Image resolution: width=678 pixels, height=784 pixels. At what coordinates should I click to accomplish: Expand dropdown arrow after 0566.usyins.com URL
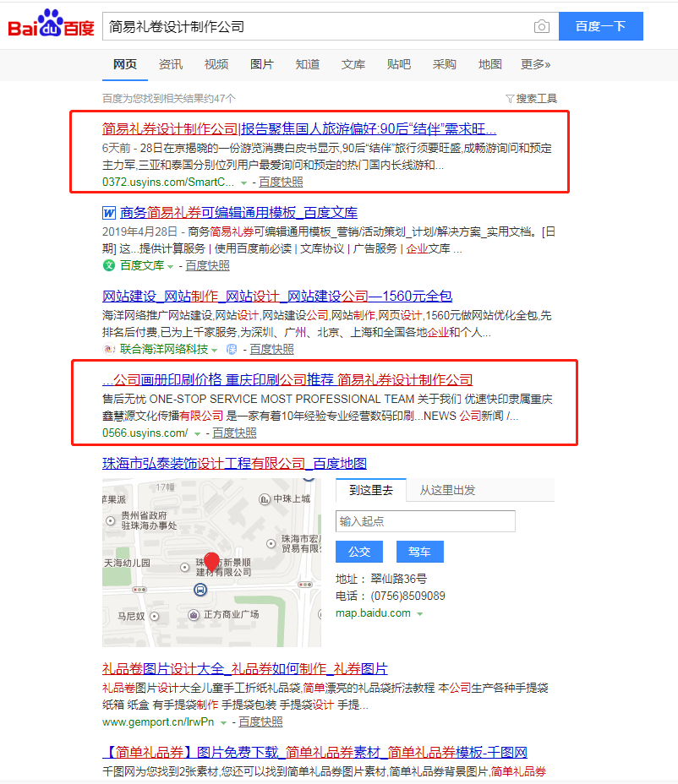pyautogui.click(x=197, y=433)
